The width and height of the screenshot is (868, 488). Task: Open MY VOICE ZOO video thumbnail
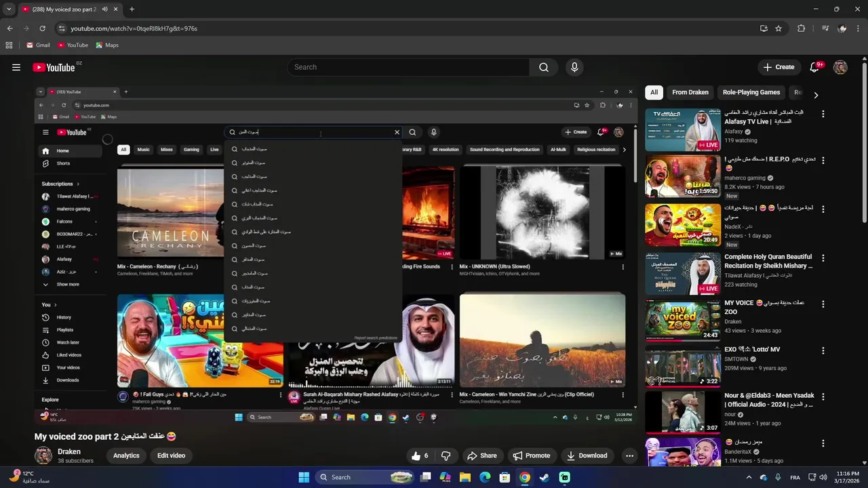click(x=682, y=321)
